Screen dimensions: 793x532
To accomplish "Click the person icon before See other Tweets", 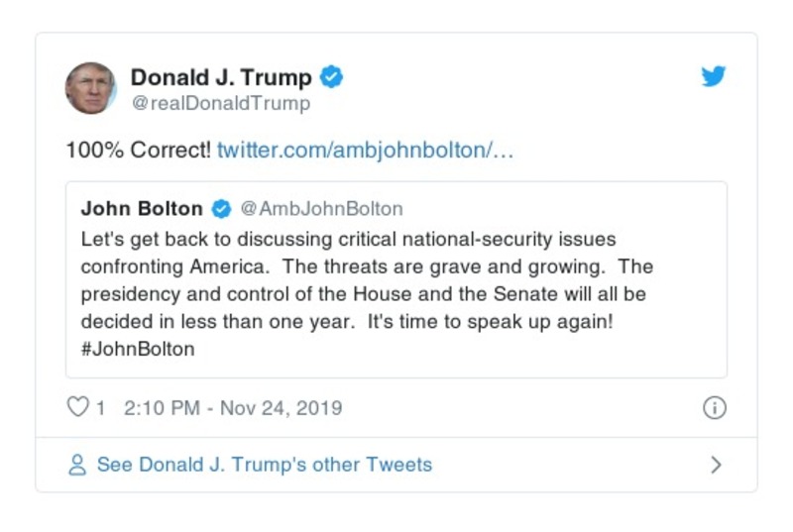I will pos(77,465).
